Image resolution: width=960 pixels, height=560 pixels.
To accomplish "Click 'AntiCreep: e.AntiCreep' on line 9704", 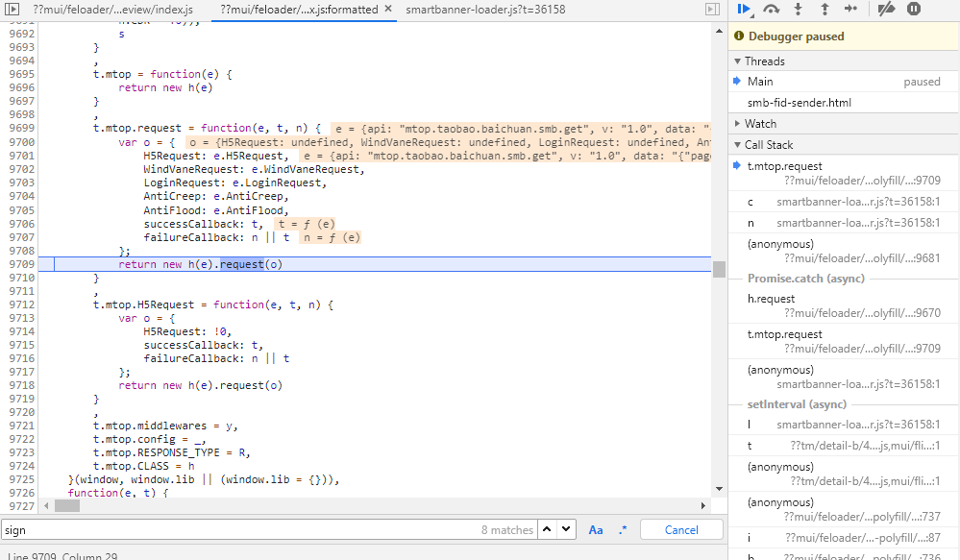I will (213, 196).
